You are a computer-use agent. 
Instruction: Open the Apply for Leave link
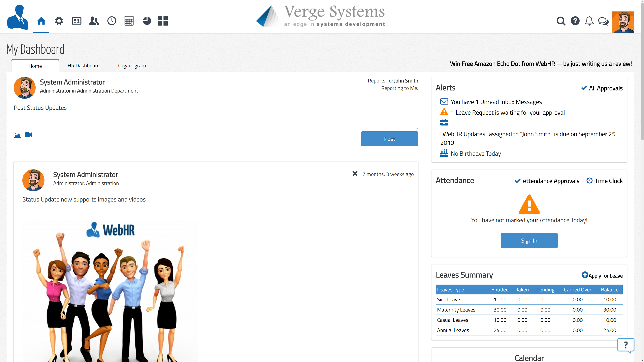(602, 276)
